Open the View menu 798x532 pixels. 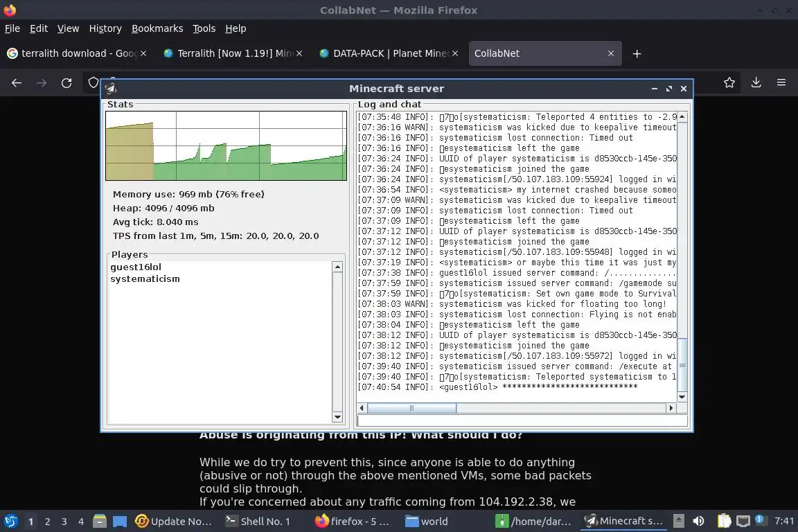pos(68,28)
